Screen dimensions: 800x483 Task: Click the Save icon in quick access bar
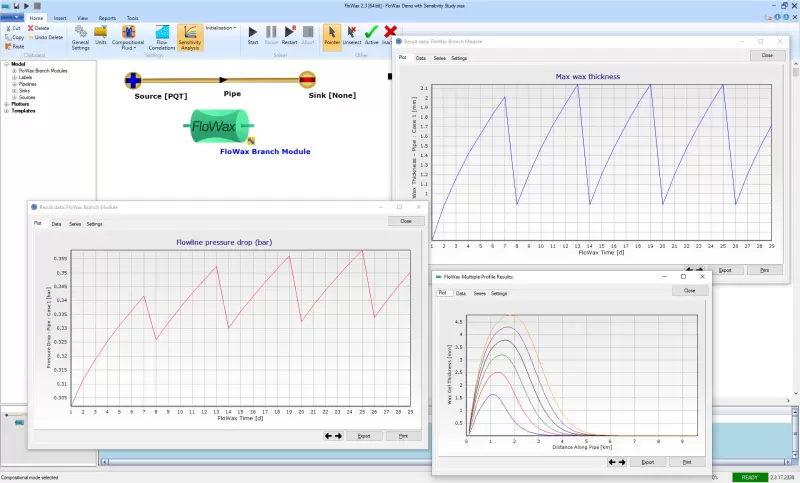click(x=16, y=6)
